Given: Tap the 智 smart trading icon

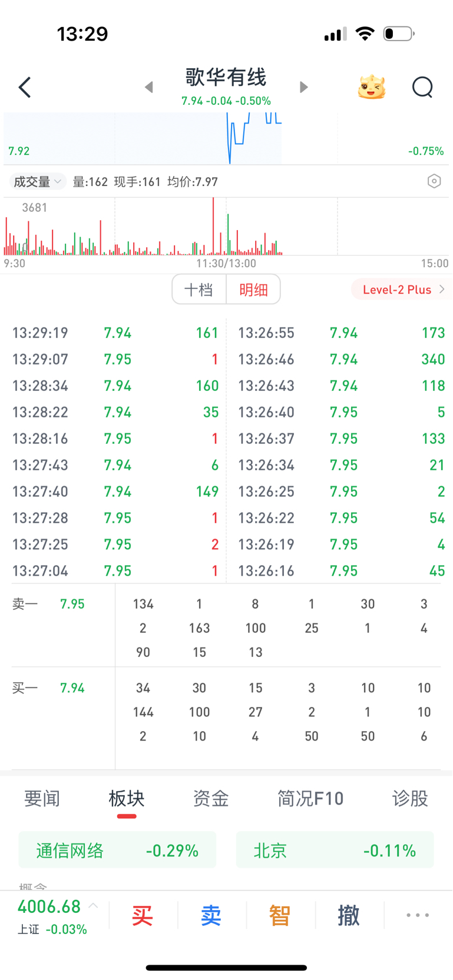Looking at the screenshot, I should point(280,916).
